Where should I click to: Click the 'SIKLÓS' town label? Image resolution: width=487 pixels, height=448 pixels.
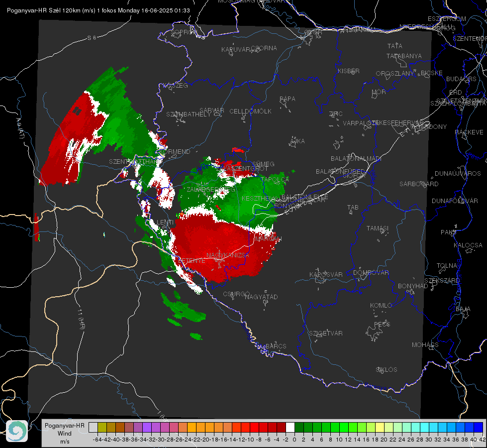(x=387, y=370)
